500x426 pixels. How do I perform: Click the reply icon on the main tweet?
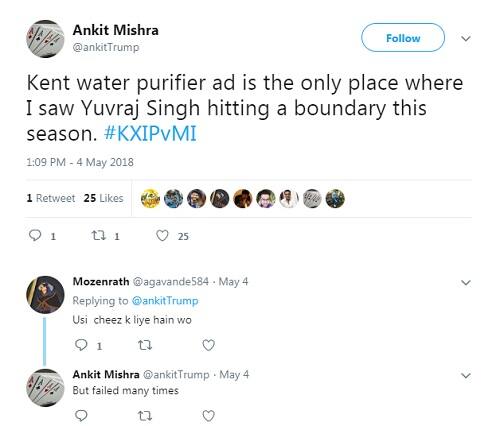[x=35, y=236]
